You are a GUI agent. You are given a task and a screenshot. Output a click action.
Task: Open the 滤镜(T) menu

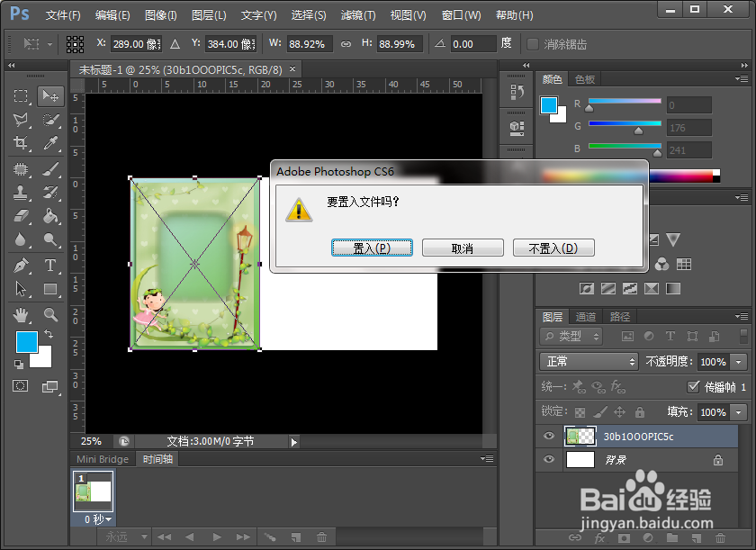[x=358, y=15]
